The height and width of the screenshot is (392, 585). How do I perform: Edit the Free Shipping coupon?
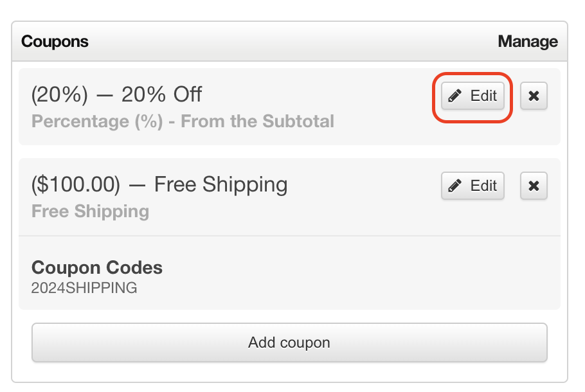pyautogui.click(x=473, y=186)
